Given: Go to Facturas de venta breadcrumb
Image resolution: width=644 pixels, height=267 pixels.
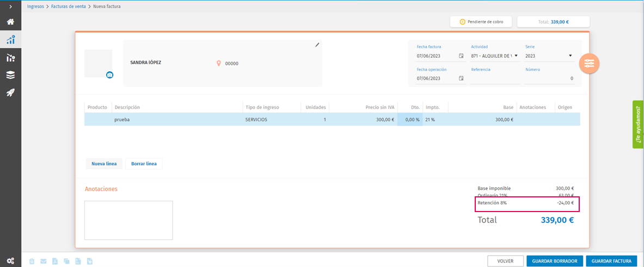Looking at the screenshot, I should tap(69, 7).
